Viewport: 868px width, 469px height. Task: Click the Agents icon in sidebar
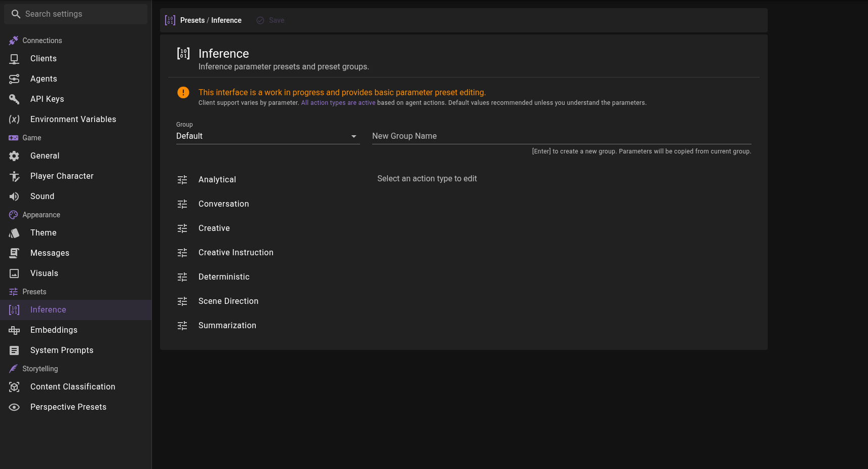[14, 79]
